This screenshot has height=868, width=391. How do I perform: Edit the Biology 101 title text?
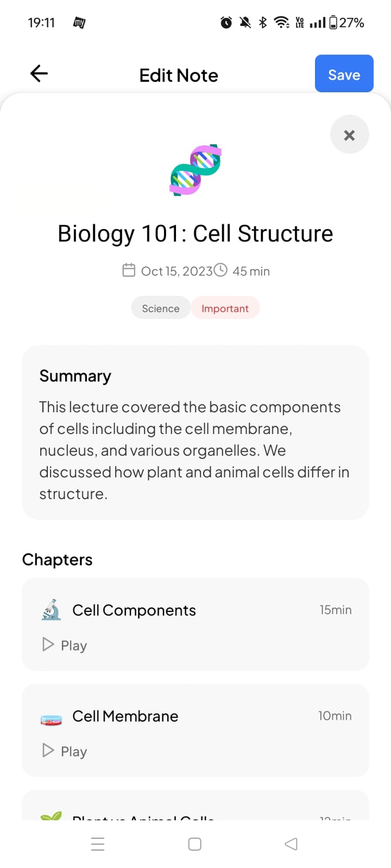[x=195, y=234]
